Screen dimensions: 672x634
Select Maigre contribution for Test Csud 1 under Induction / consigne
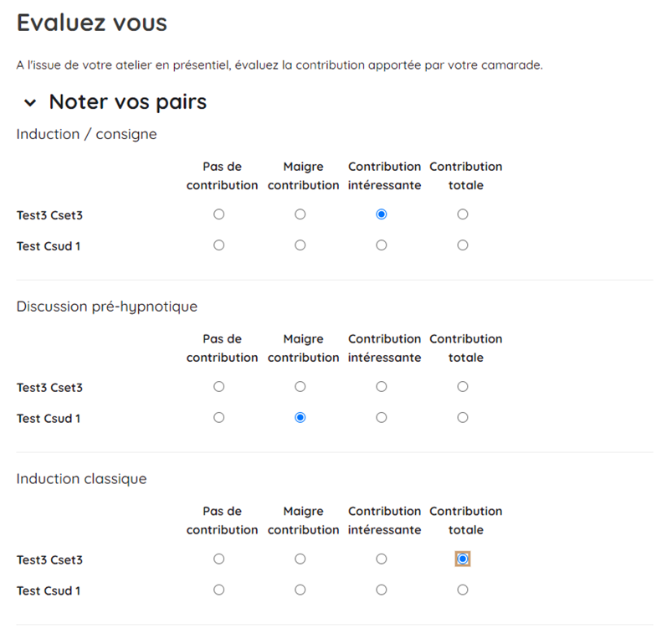coord(300,245)
